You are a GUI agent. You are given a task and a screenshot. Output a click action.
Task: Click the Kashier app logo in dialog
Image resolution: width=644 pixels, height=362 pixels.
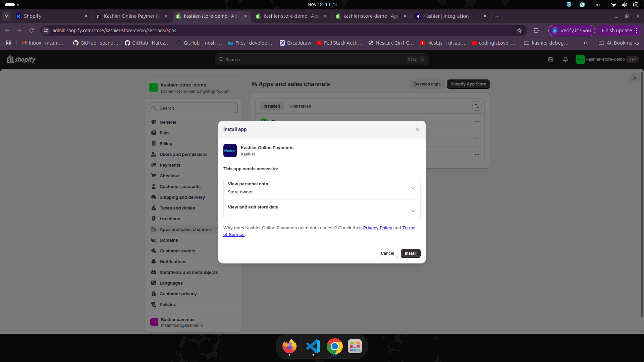point(230,150)
